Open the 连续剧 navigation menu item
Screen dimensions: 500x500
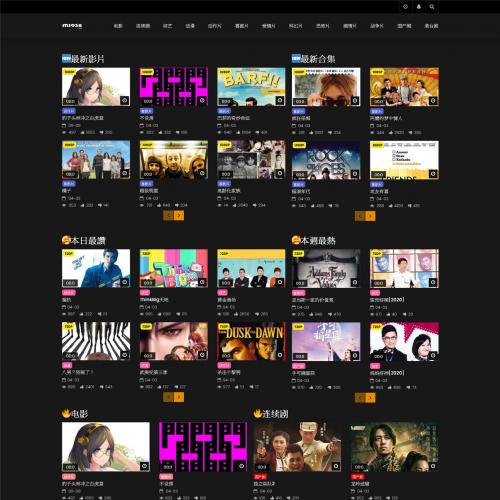pos(143,26)
